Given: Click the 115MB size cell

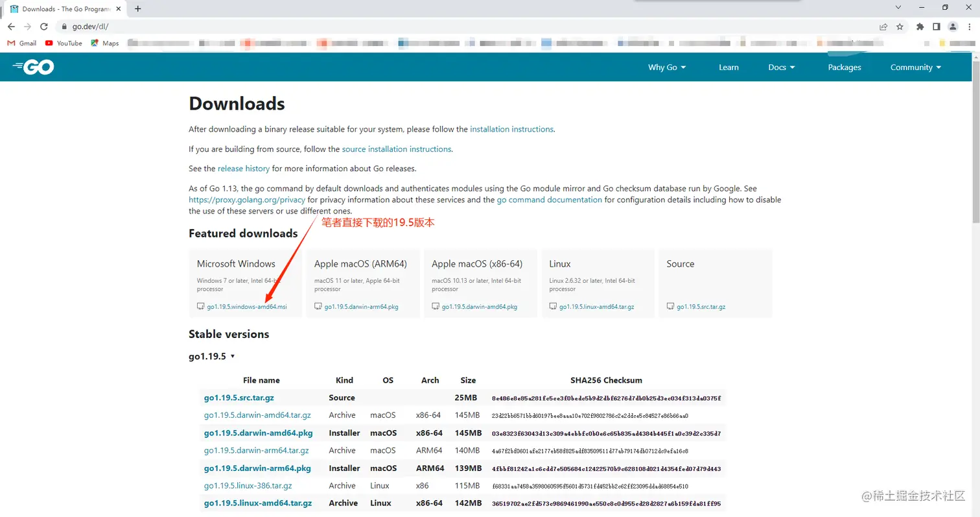Looking at the screenshot, I should 468,485.
